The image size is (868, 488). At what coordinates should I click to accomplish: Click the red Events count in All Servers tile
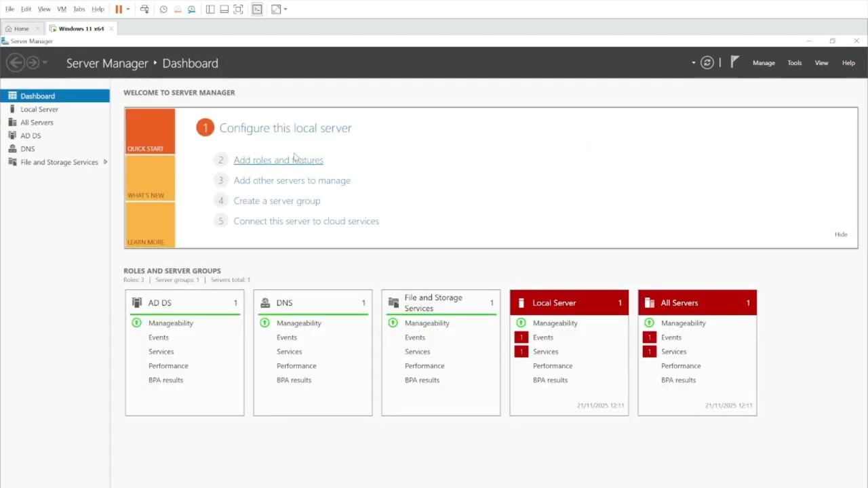click(x=650, y=338)
